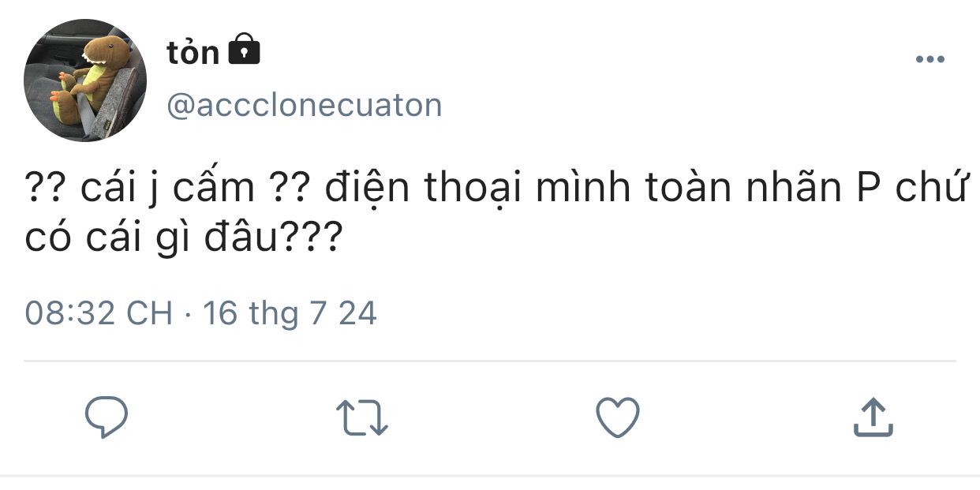The width and height of the screenshot is (980, 490).
Task: Click the date "16 thg 7 24"
Action: [290, 313]
